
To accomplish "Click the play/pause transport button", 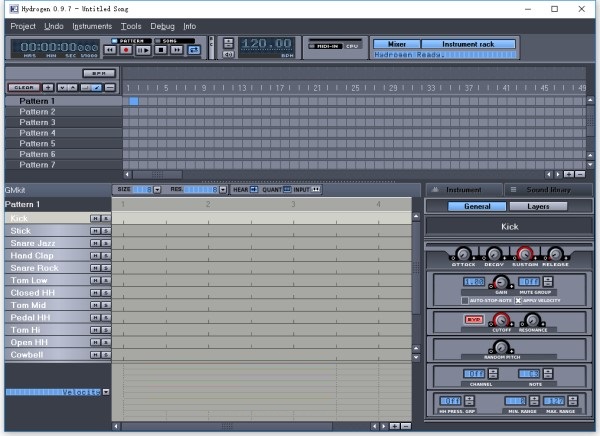I will click(143, 49).
